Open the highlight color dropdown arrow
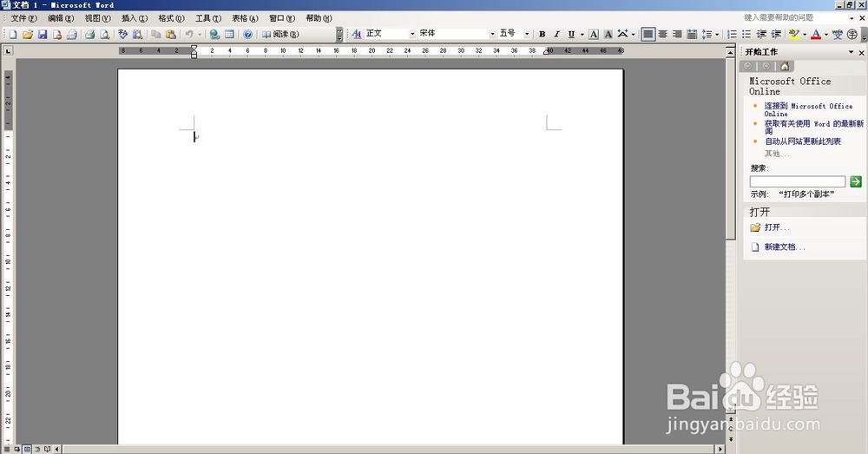This screenshot has height=454, width=868. click(805, 35)
